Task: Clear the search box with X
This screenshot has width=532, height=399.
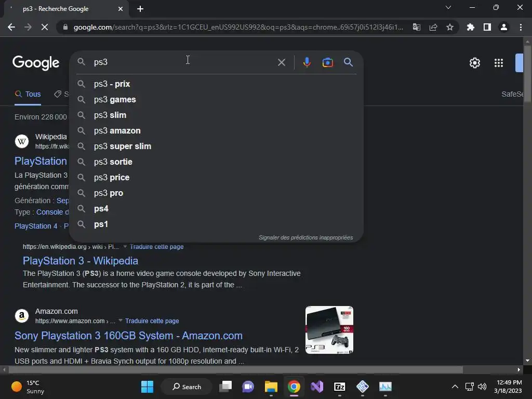Action: [x=281, y=62]
